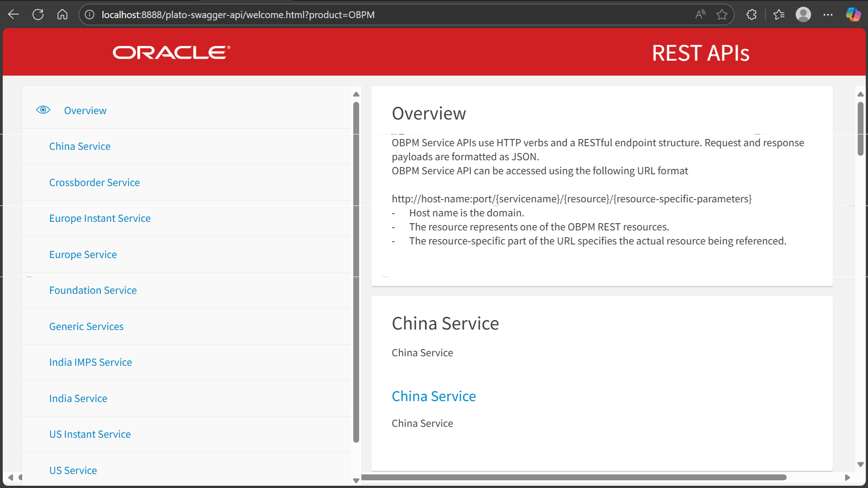Viewport: 868px width, 488px height.
Task: Click content pane scroll up arrow
Action: (x=860, y=94)
